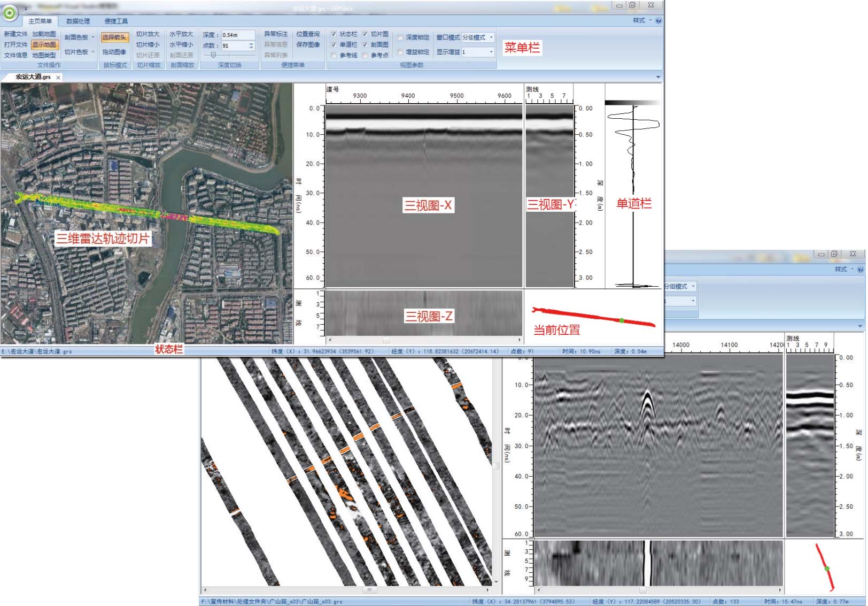This screenshot has height=606, width=868.
Task: Select the 选择箭头 mouse mode
Action: (x=114, y=37)
